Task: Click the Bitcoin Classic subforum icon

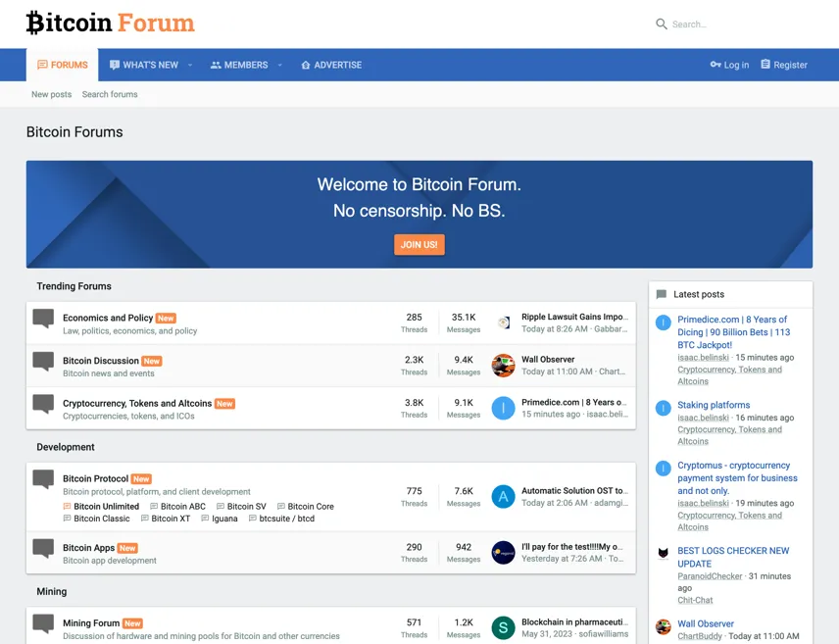Action: pyautogui.click(x=67, y=519)
